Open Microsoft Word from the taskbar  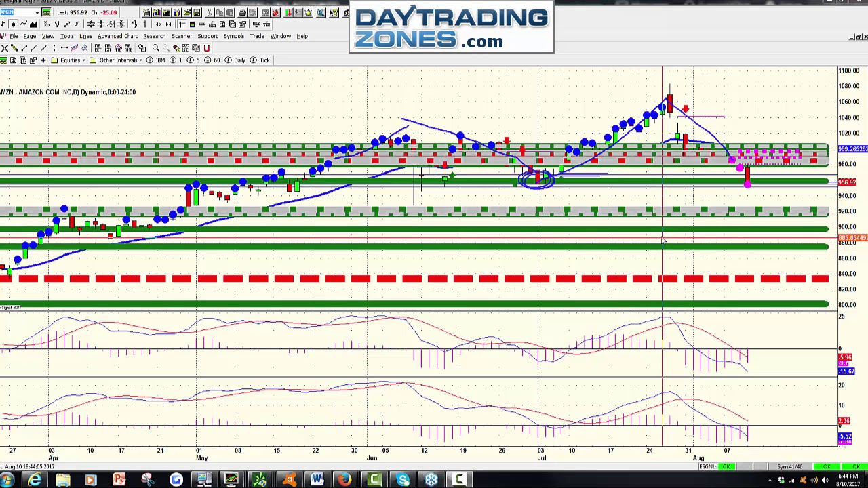tap(317, 480)
